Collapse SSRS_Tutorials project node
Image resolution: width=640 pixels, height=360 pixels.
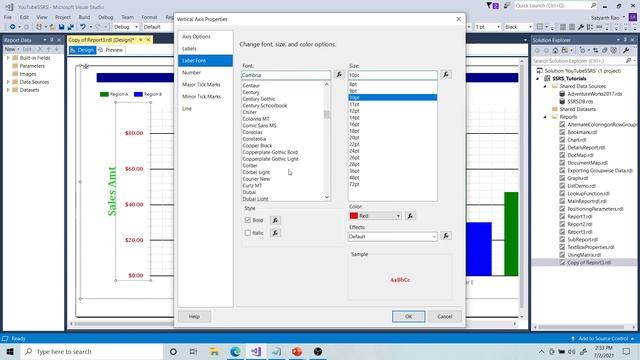click(538, 78)
